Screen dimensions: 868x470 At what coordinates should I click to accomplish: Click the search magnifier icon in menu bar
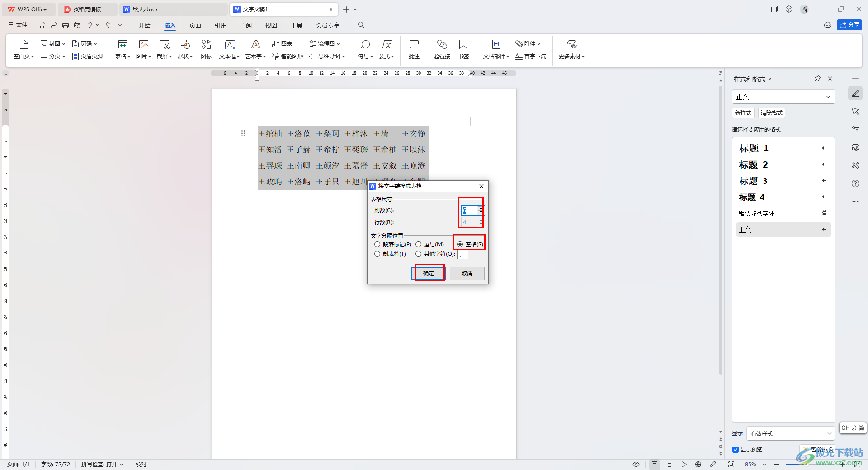point(361,25)
